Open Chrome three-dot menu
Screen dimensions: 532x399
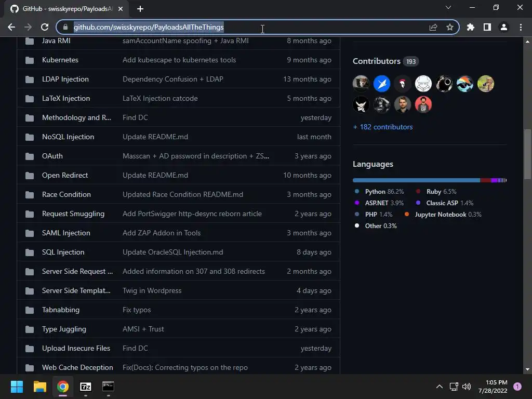click(521, 27)
